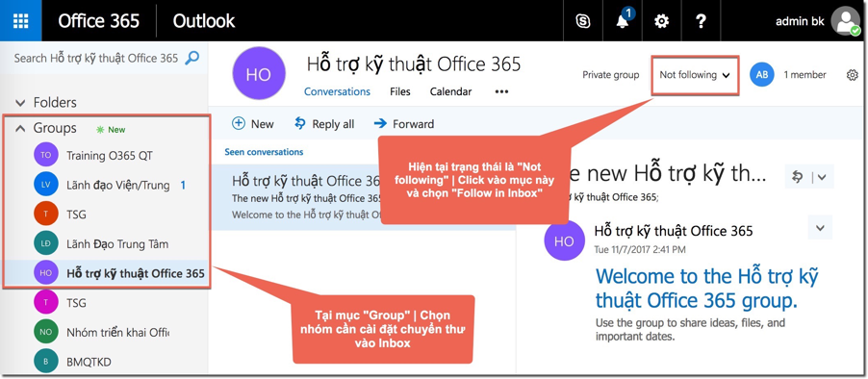Switch to the Files tab
The height and width of the screenshot is (379, 868).
[x=399, y=91]
